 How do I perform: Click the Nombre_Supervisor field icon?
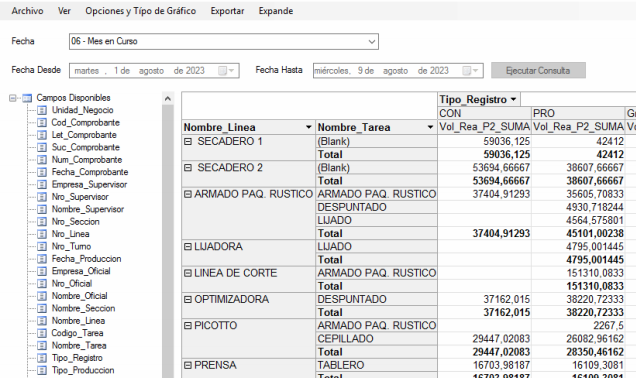[x=42, y=209]
